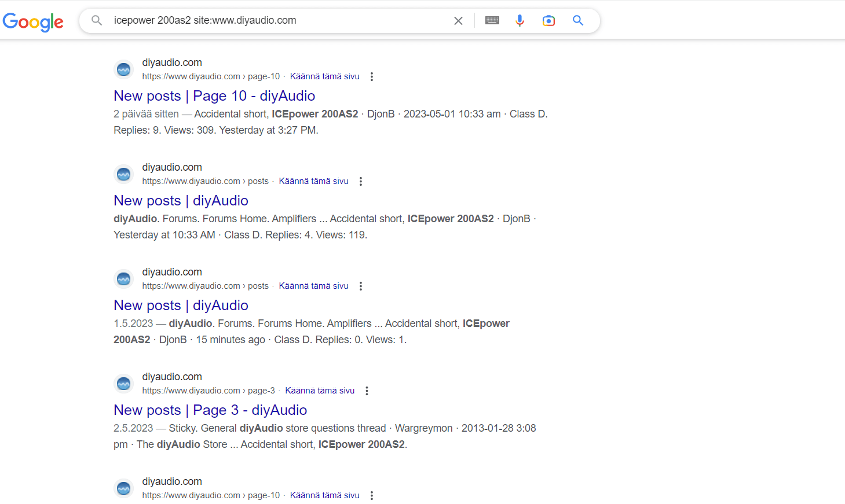Viewport: 845px width, 504px height.
Task: Click the URL of the 1.5.2023 posts result
Action: (x=206, y=286)
